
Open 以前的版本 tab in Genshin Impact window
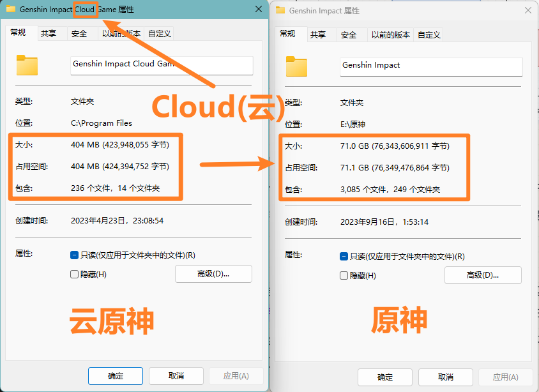390,35
